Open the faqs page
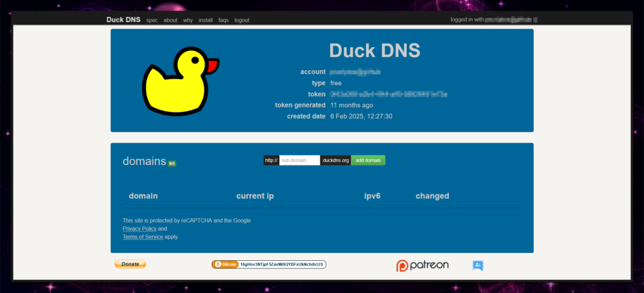Image resolution: width=644 pixels, height=293 pixels. pyautogui.click(x=223, y=20)
